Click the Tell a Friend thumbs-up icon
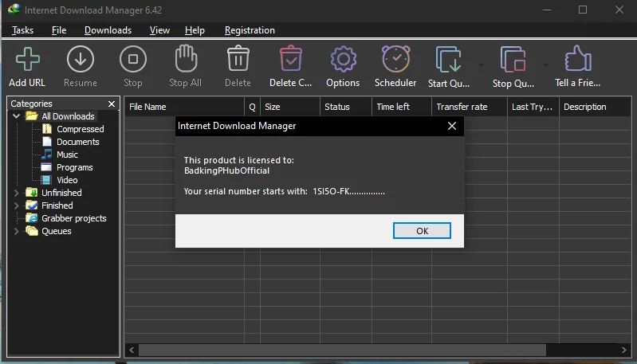The height and width of the screenshot is (364, 637). click(578, 58)
